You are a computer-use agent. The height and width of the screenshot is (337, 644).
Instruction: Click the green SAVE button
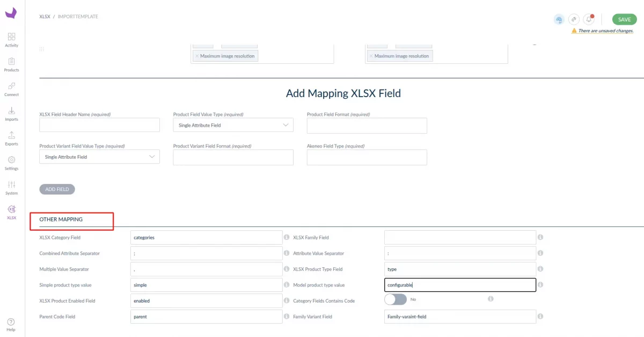[624, 19]
